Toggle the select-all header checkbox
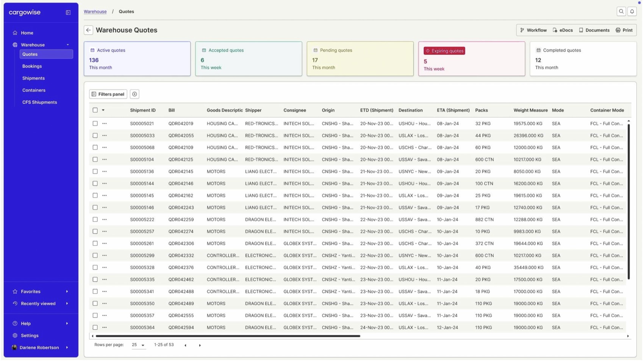This screenshot has height=361, width=644. pos(95,110)
